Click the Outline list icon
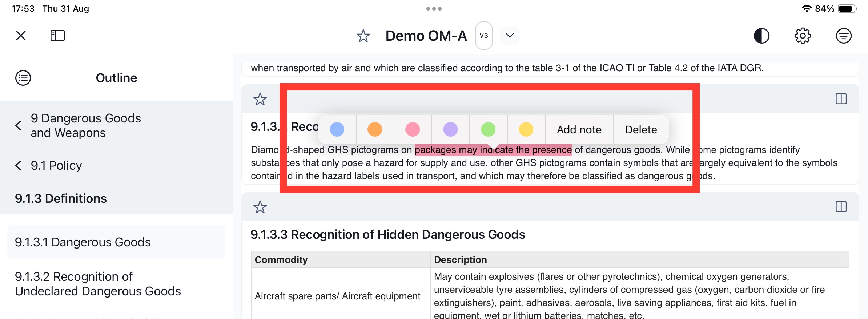The height and width of the screenshot is (319, 868). (x=23, y=78)
